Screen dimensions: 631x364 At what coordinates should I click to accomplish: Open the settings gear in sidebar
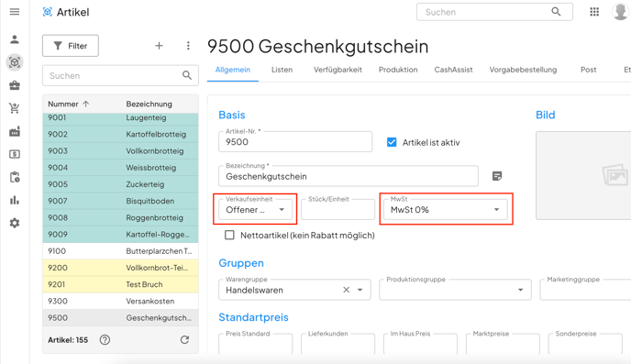15,223
